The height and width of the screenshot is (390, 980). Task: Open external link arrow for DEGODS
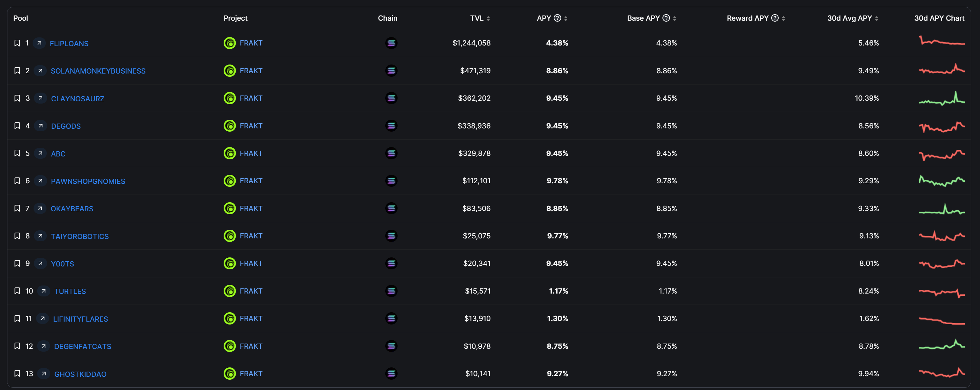coord(40,125)
